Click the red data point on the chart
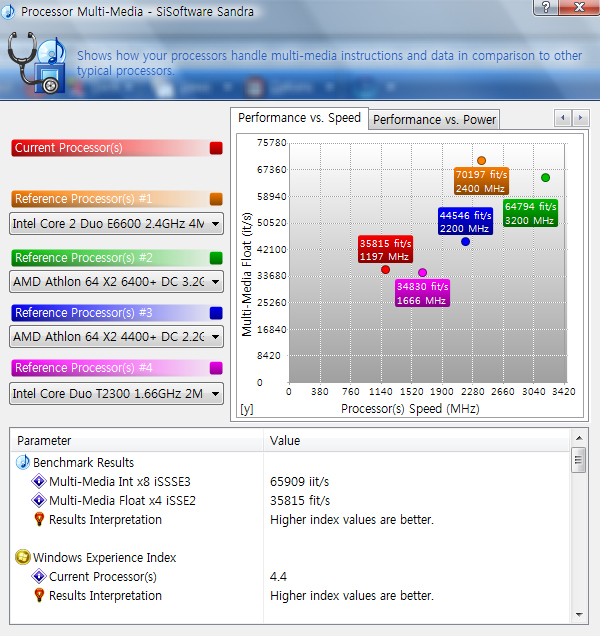 (x=385, y=270)
